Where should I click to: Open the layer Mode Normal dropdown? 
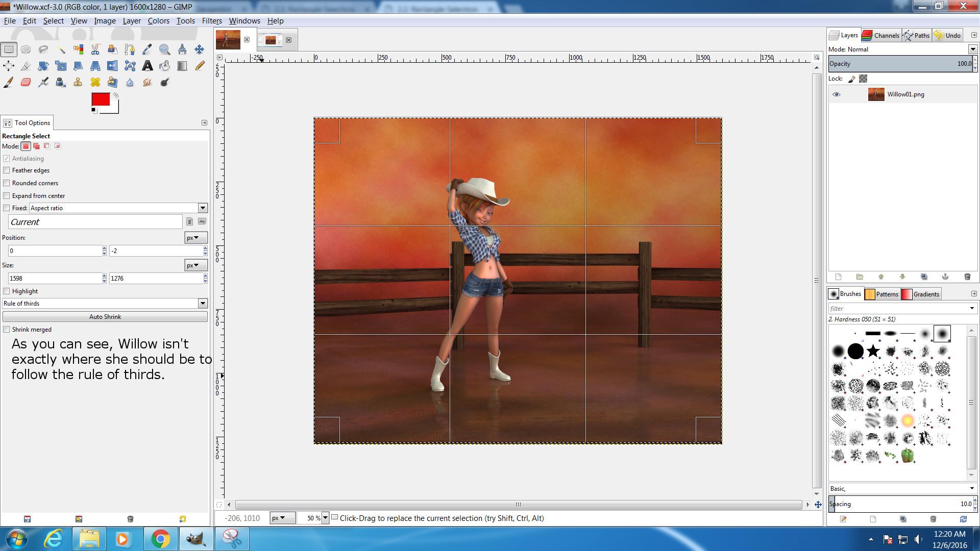[972, 49]
